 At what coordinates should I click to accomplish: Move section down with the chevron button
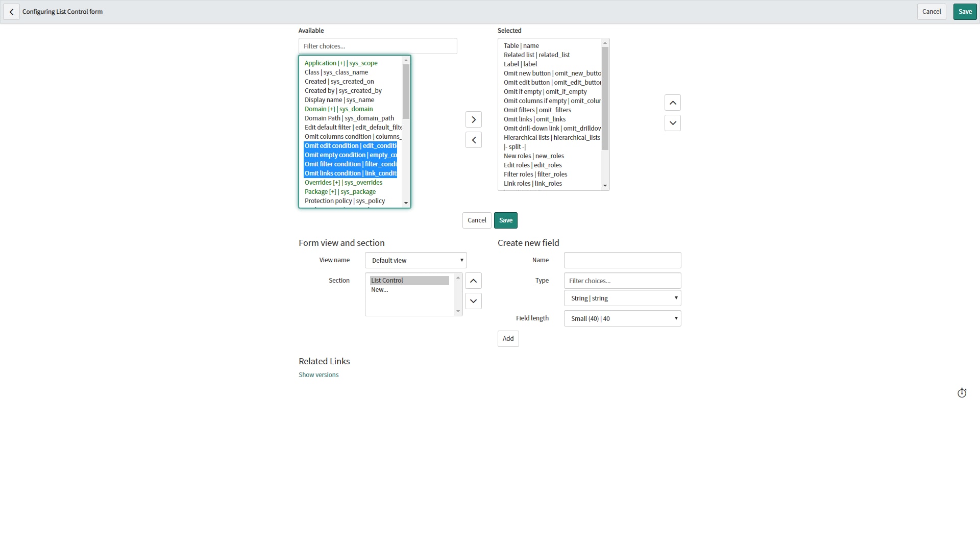[x=473, y=301]
